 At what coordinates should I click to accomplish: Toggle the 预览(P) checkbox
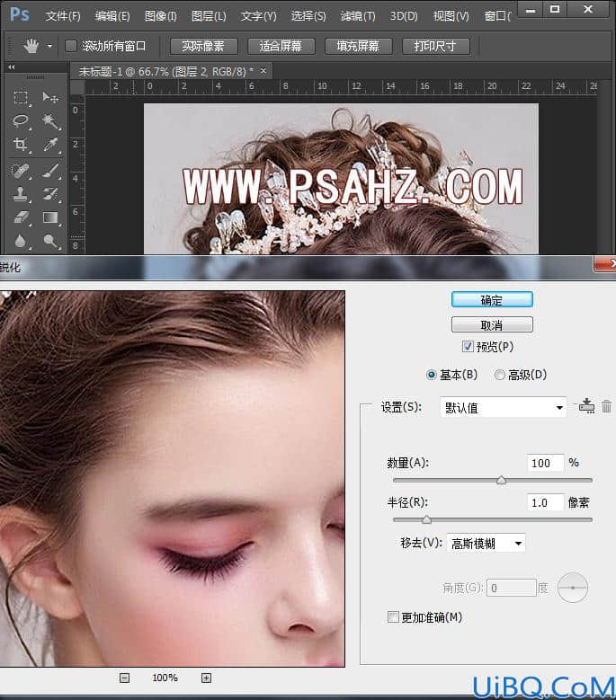point(468,347)
